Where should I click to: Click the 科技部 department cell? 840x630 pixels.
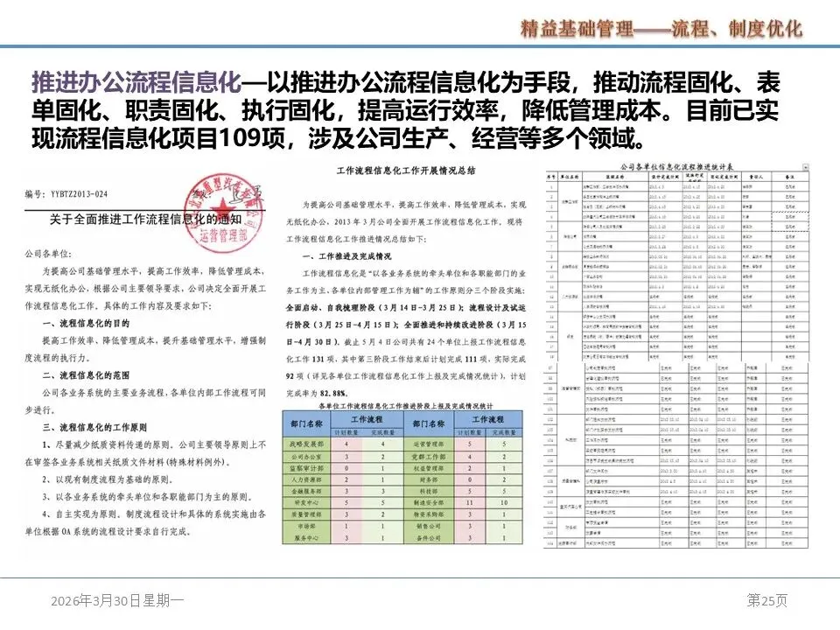pyautogui.click(x=429, y=491)
